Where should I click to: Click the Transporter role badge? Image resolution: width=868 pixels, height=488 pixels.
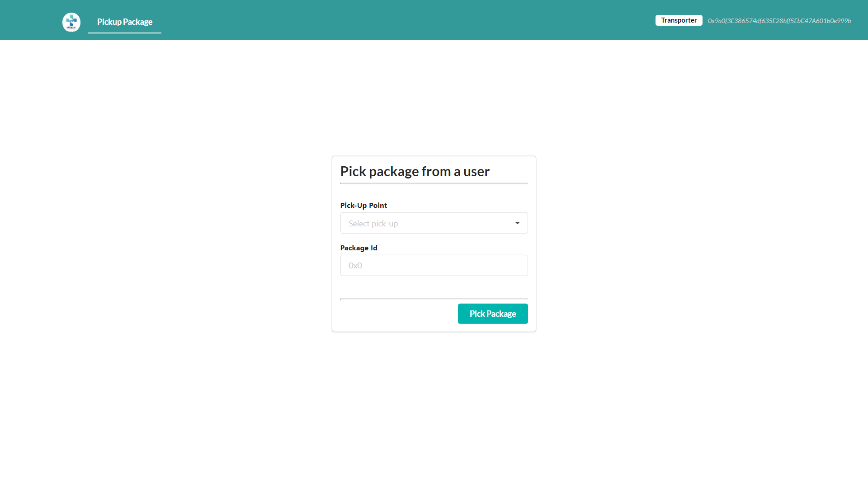(679, 20)
